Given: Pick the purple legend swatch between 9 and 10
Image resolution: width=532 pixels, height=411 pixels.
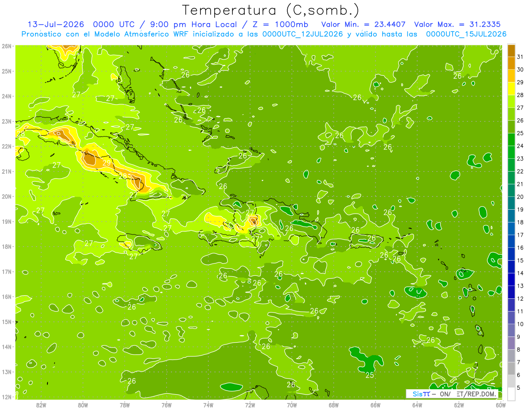Looking at the screenshot, I should [x=511, y=330].
